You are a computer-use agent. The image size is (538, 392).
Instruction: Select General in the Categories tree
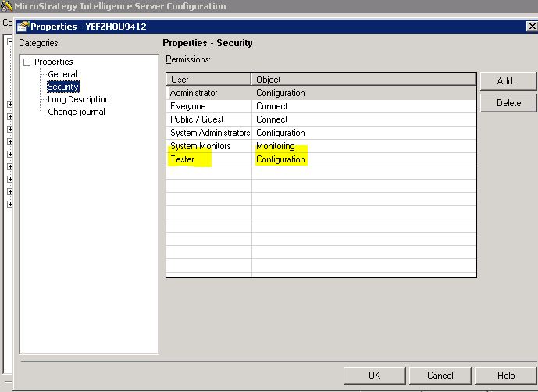(62, 74)
